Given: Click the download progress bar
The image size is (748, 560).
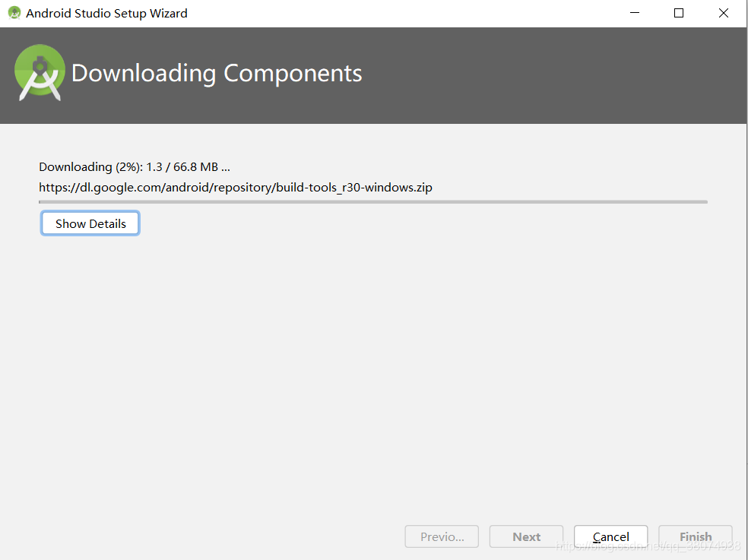Looking at the screenshot, I should click(373, 202).
